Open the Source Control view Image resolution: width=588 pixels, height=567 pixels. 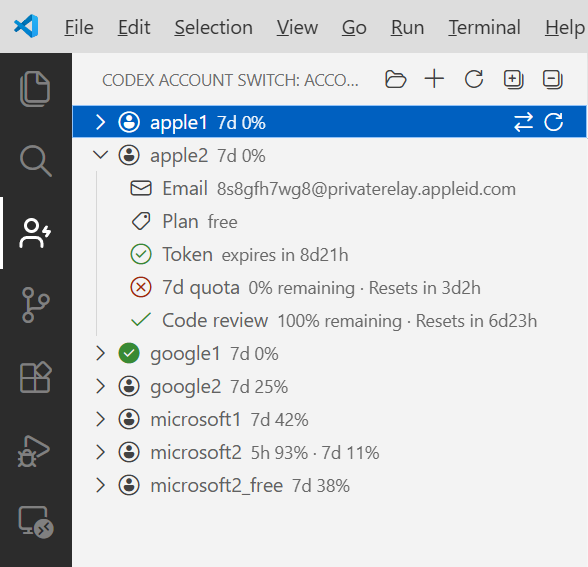pos(35,305)
